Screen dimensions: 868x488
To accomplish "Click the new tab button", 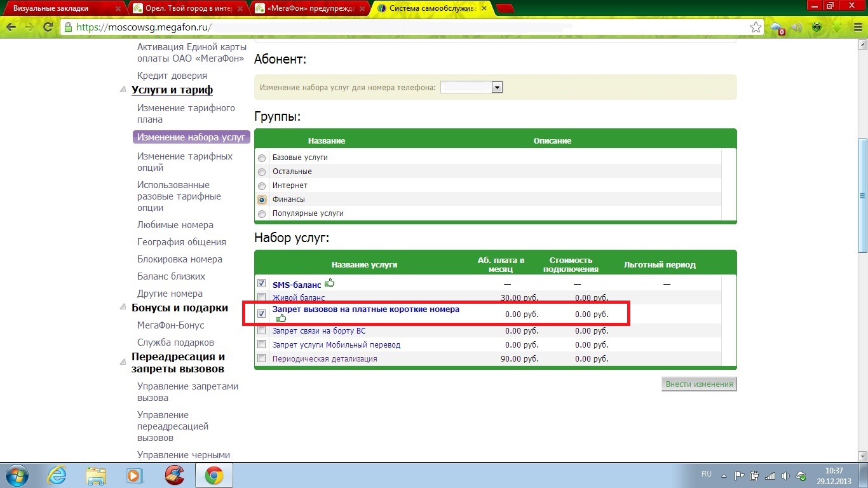I will pos(505,8).
